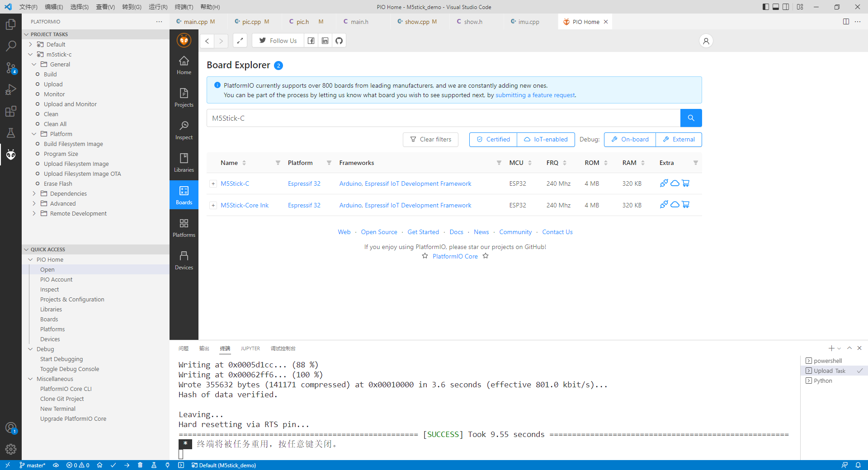Toggle the On-board debug filter

coord(630,140)
